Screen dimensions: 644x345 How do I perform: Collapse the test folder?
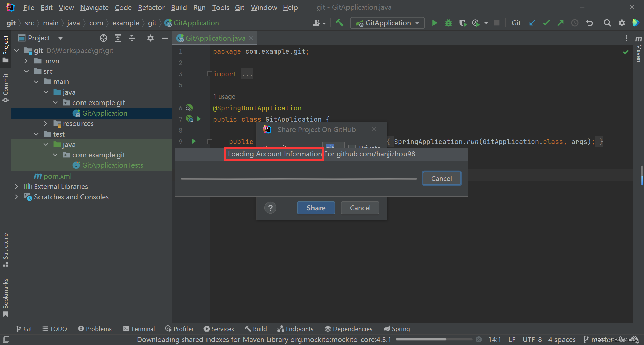pos(36,134)
